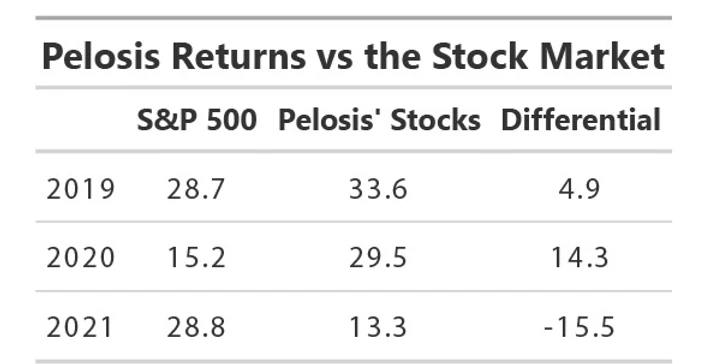
Task: Select the 29.5 Pelosis' Stocks cell
Action: (378, 258)
